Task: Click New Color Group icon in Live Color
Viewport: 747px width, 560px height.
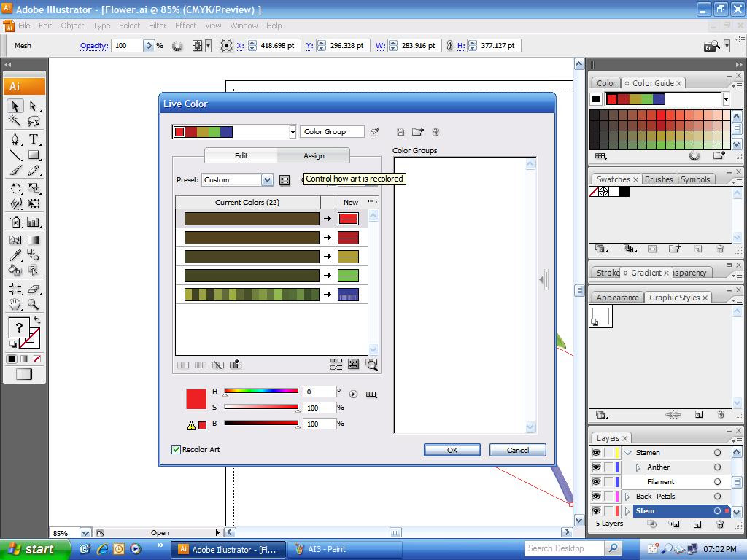Action: (418, 132)
